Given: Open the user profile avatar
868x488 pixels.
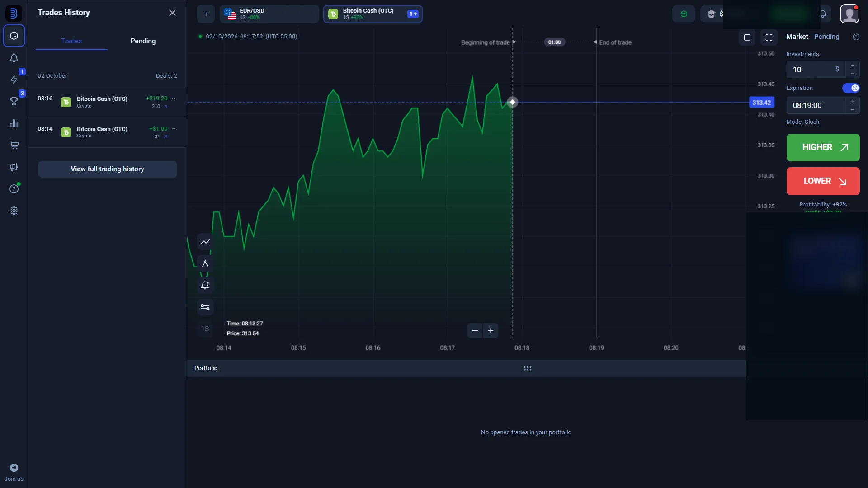Looking at the screenshot, I should 849,14.
